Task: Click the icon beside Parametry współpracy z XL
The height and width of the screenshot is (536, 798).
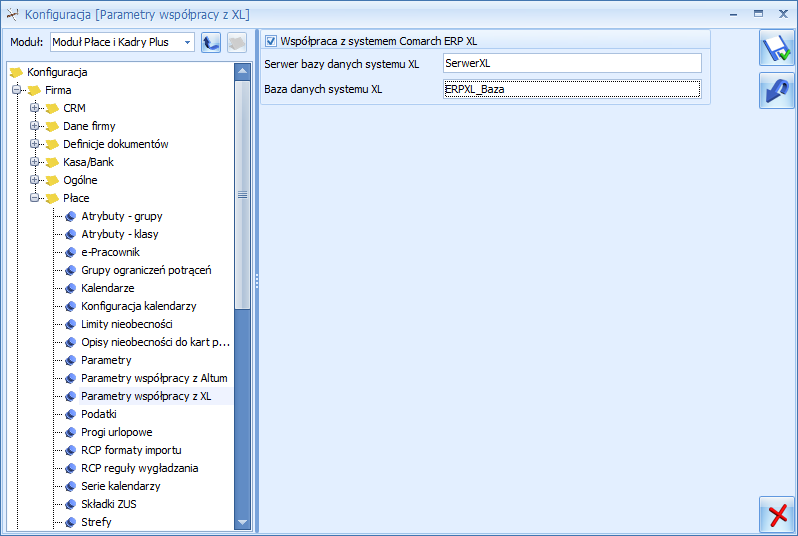Action: 71,397
